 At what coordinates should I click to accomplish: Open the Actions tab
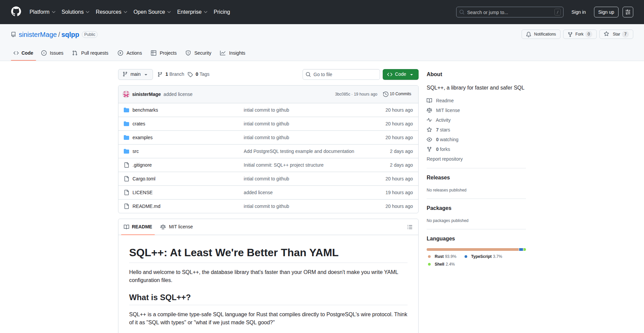pos(130,53)
